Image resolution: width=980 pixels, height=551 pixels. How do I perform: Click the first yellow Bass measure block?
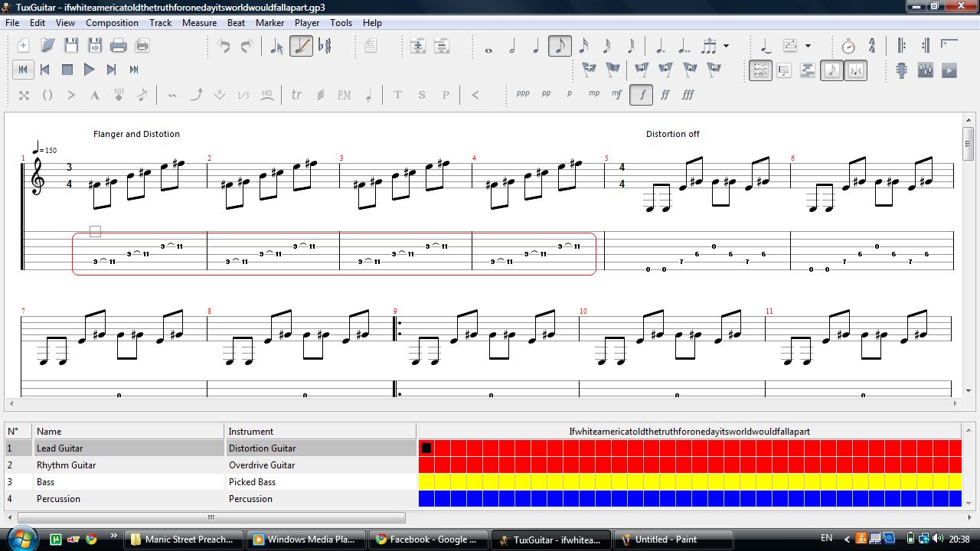[x=426, y=482]
